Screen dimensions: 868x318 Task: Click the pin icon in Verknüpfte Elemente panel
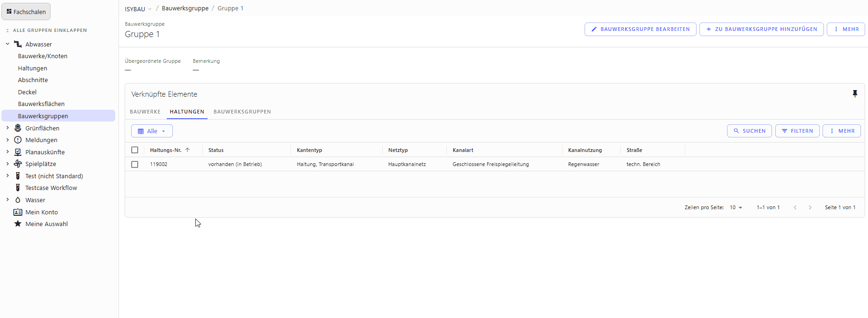point(854,94)
